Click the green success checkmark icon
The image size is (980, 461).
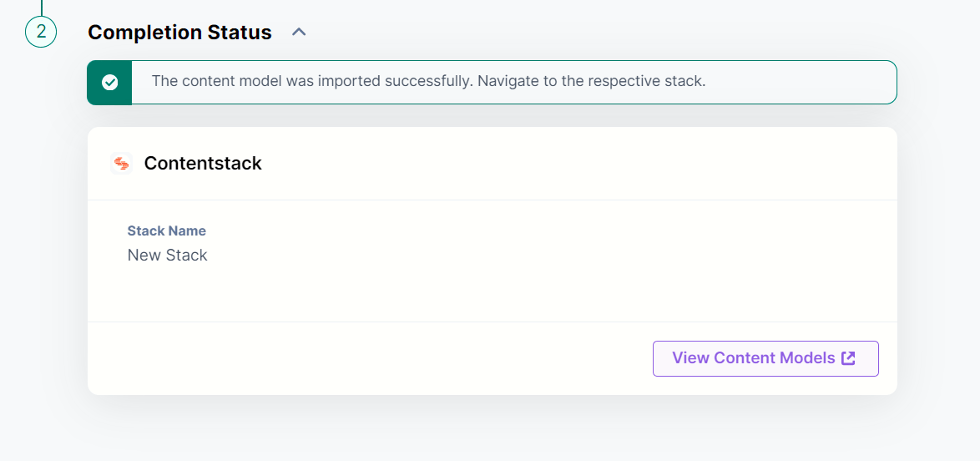click(x=109, y=82)
